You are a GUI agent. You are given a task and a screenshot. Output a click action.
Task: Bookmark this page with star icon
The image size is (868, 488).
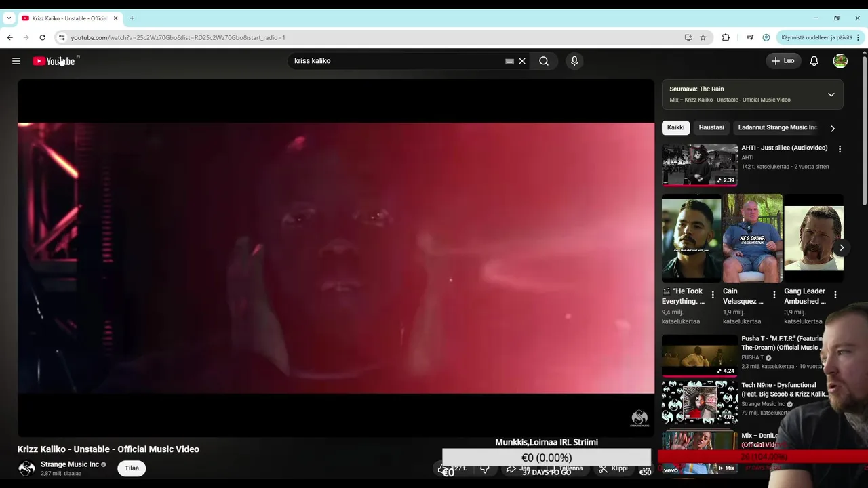point(703,37)
